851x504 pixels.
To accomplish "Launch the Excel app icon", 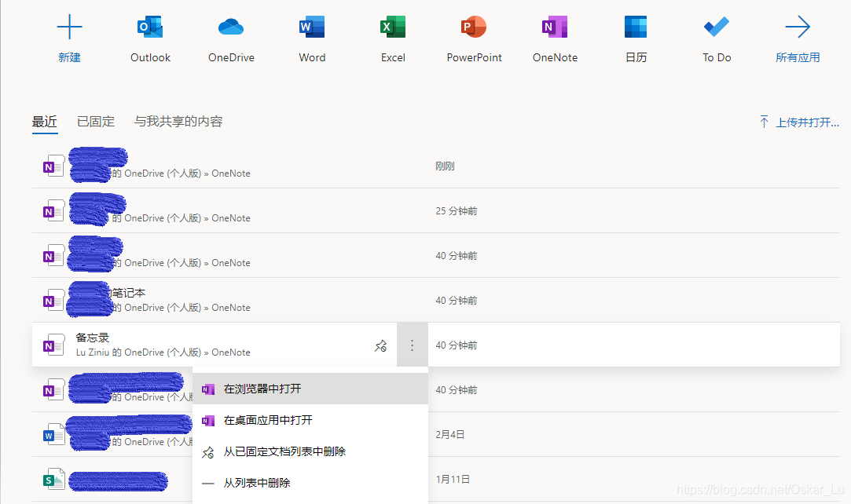I will click(393, 27).
